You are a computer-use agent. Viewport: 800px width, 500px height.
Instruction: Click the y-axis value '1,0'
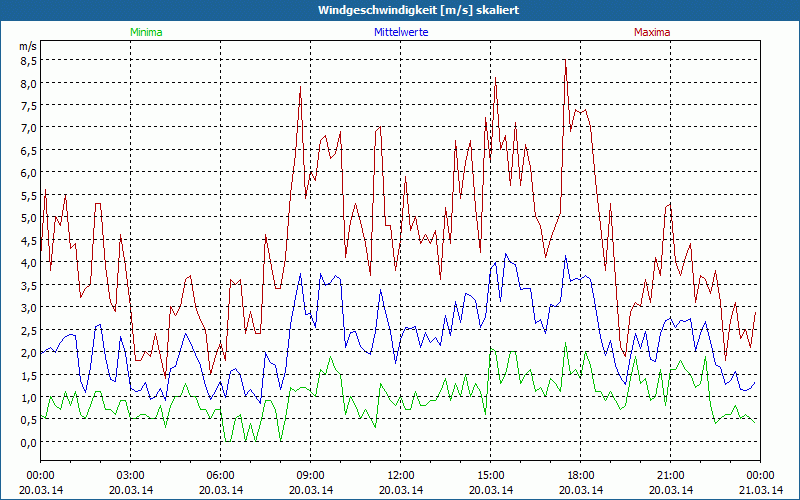click(x=29, y=397)
